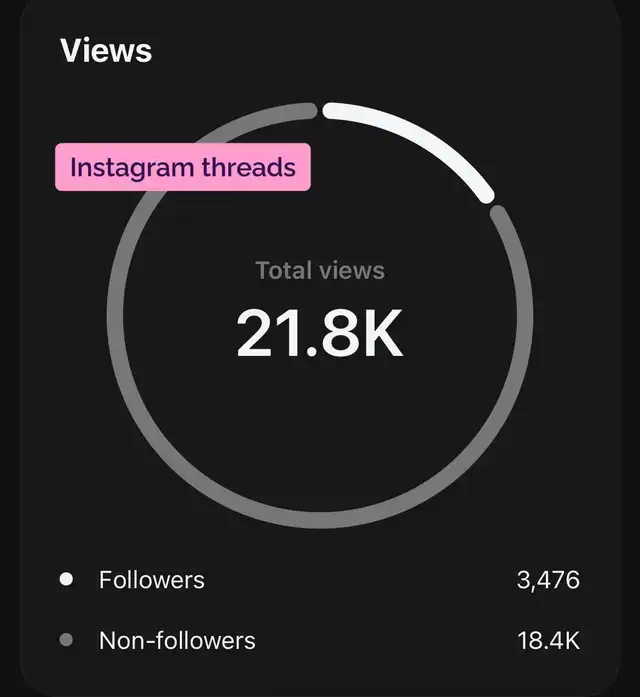
Task: Click the 3,476 followers count
Action: [x=548, y=580]
